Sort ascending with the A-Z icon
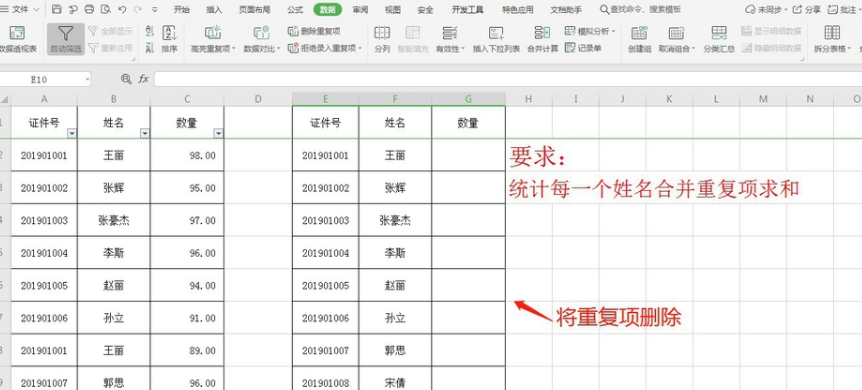Image resolution: width=862 pixels, height=390 pixels. [x=150, y=31]
